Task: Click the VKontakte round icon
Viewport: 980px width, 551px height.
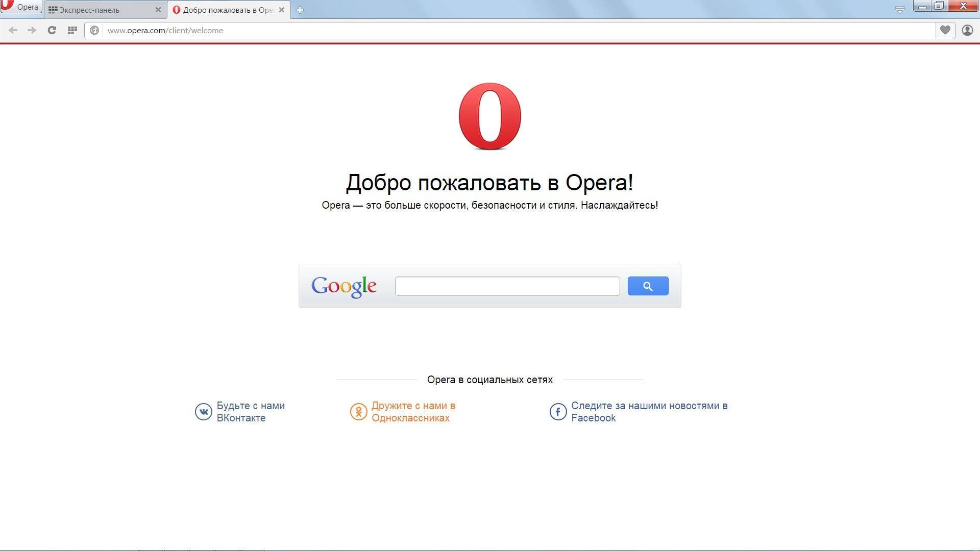Action: [203, 412]
